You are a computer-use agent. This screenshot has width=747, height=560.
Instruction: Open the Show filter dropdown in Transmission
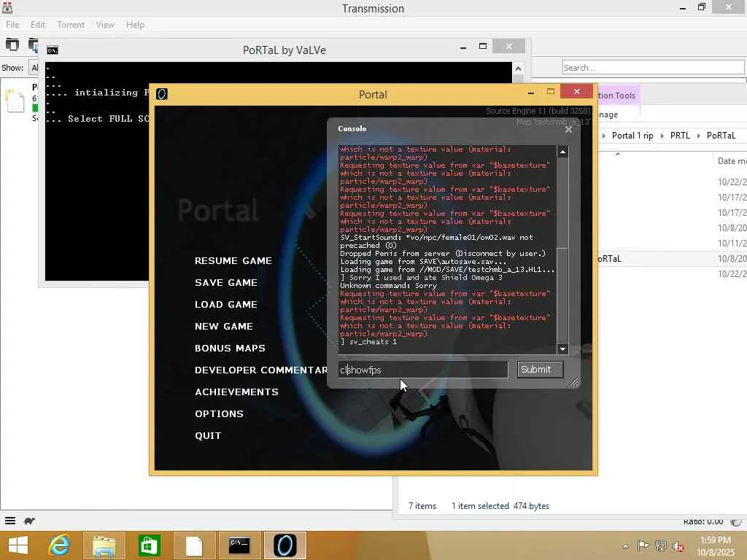(x=34, y=68)
